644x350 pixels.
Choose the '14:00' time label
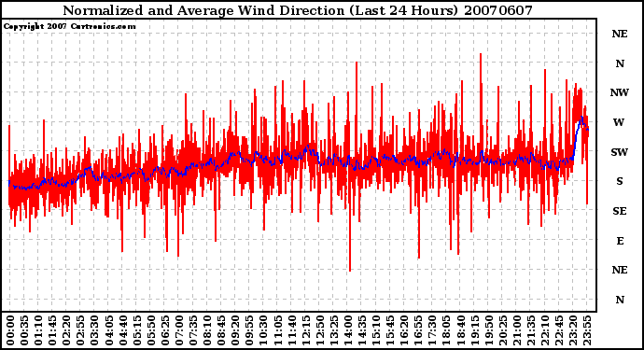tap(347, 330)
